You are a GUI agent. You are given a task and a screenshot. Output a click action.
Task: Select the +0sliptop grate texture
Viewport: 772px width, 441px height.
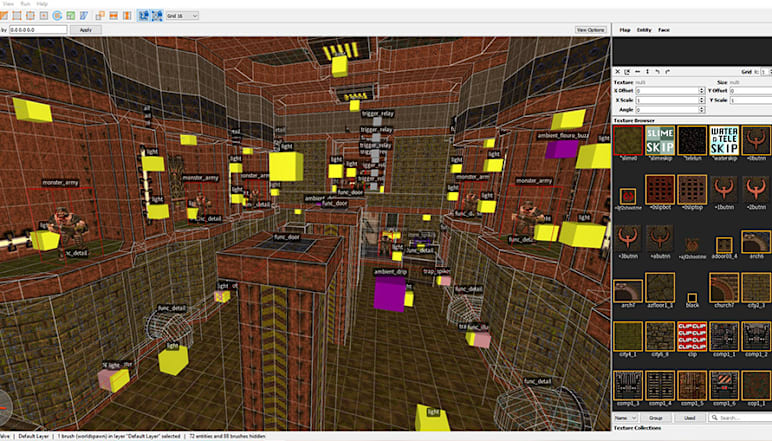click(692, 189)
